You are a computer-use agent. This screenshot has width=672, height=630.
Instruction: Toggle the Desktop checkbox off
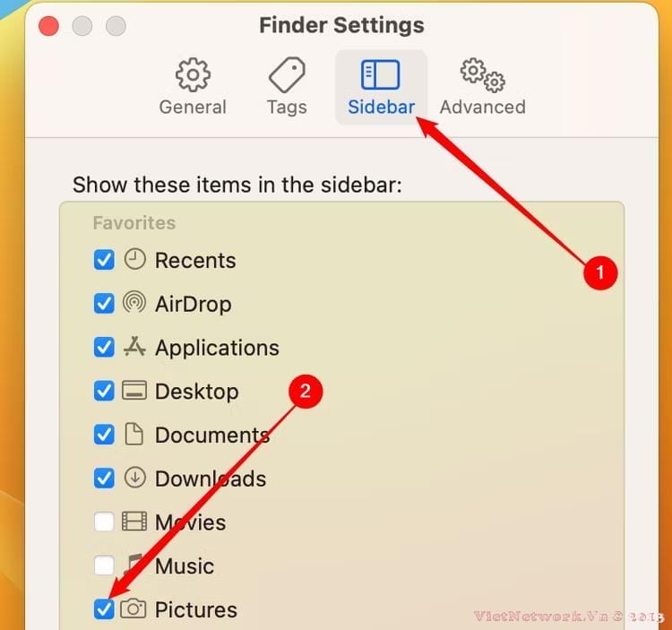pos(104,392)
